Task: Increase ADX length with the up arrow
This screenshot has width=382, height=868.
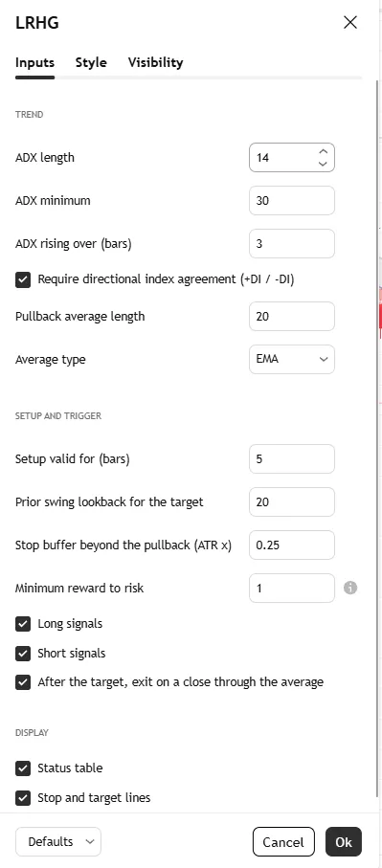Action: tap(324, 151)
